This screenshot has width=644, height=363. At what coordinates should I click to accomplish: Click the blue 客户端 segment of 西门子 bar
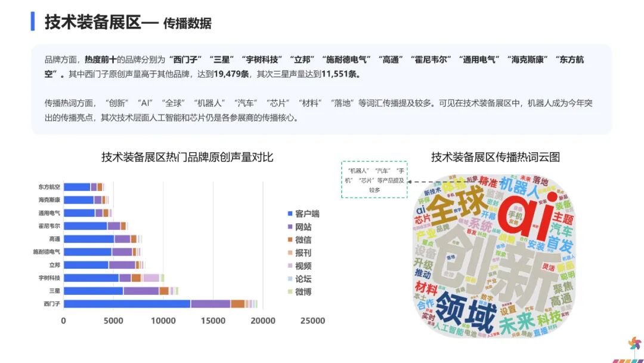coord(128,304)
